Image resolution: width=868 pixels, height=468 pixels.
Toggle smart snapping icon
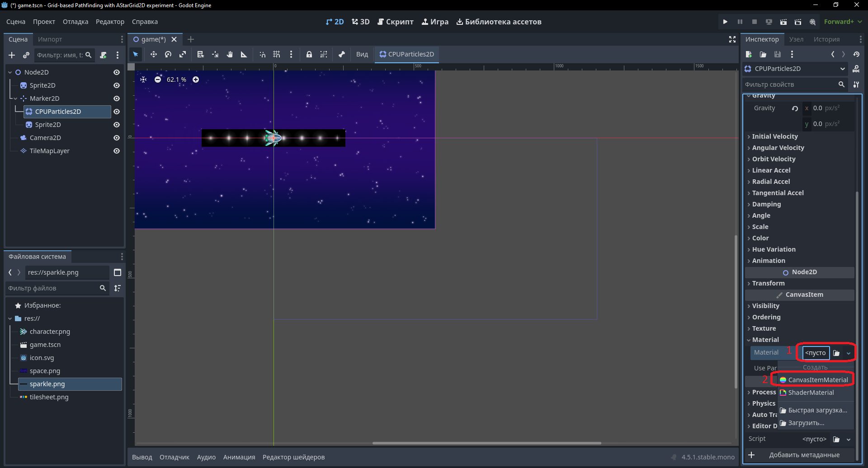pos(262,54)
